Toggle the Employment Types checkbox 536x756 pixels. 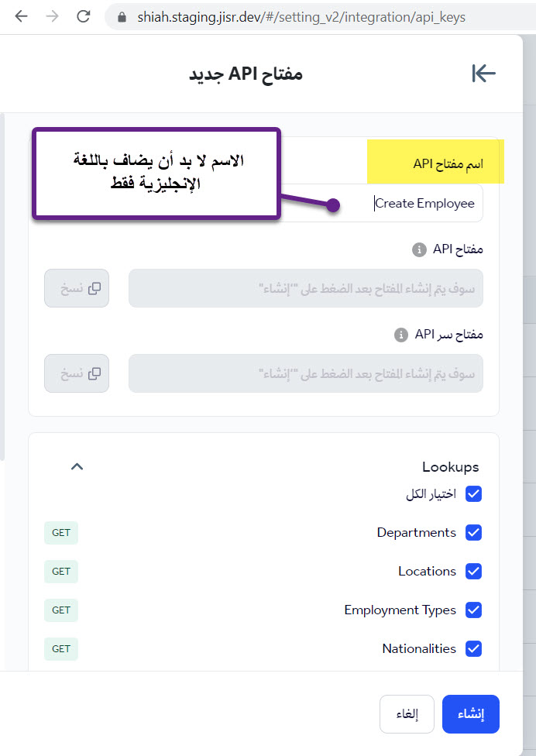[473, 610]
